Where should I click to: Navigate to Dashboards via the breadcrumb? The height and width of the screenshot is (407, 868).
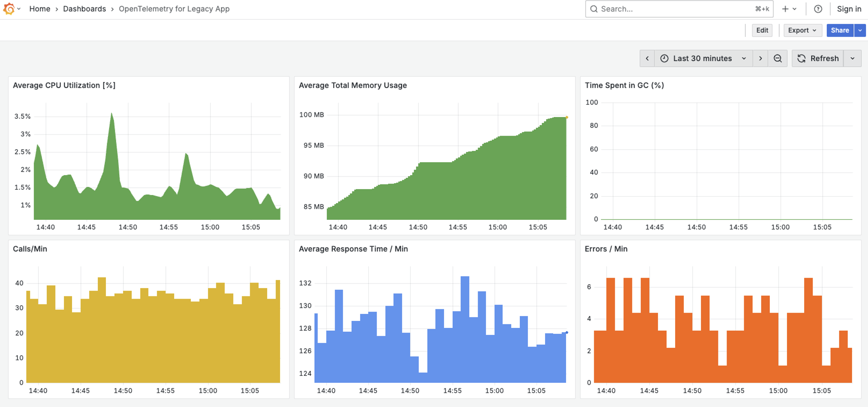(x=84, y=9)
